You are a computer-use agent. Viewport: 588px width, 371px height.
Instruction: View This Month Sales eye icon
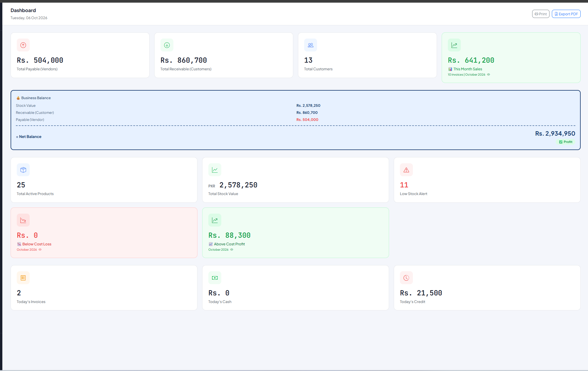(x=489, y=74)
